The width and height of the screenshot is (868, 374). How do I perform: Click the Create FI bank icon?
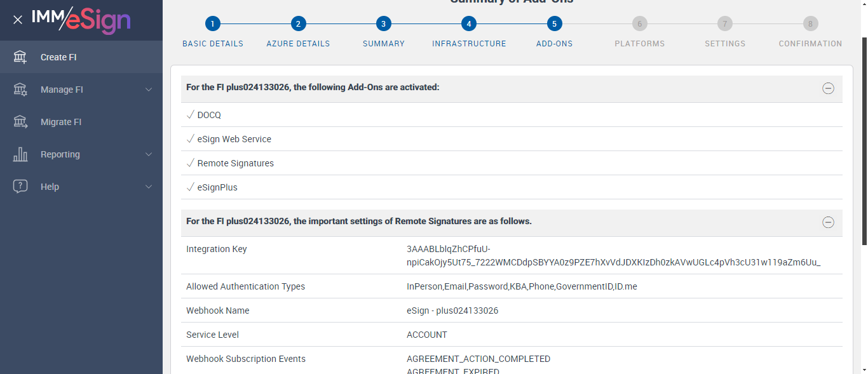[20, 57]
